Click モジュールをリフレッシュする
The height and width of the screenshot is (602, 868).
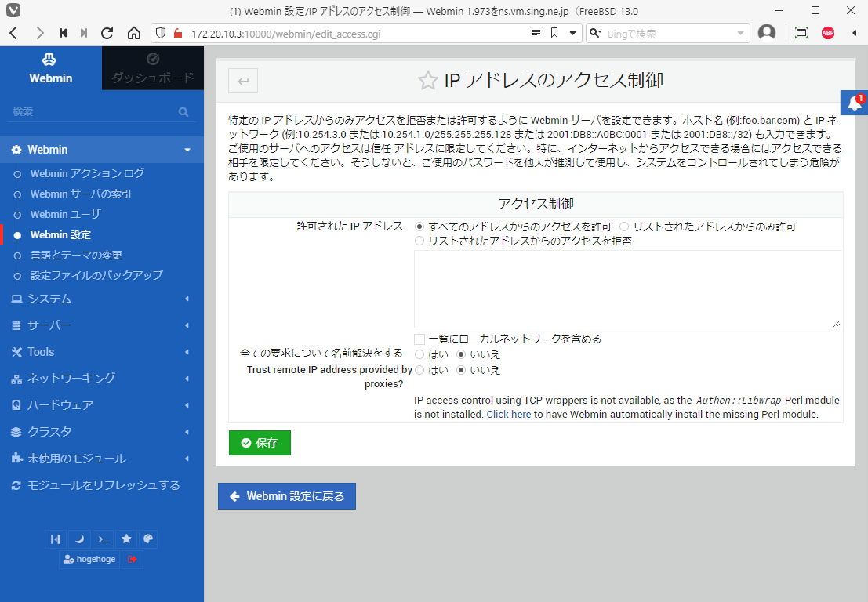[102, 485]
